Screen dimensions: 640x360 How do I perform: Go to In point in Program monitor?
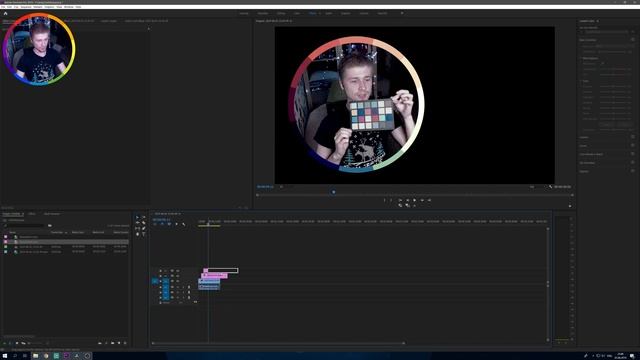400,200
